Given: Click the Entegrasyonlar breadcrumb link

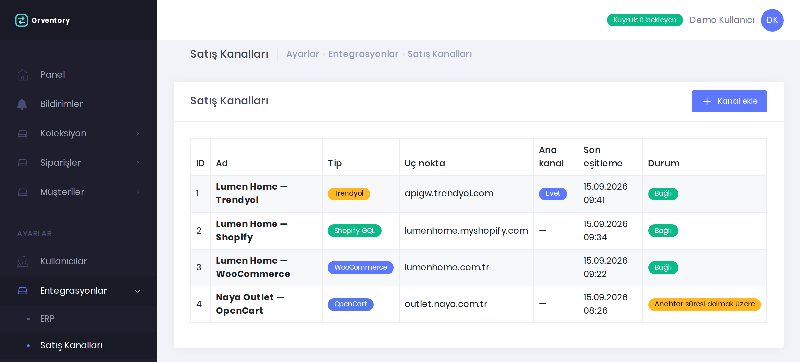Looking at the screenshot, I should point(363,54).
